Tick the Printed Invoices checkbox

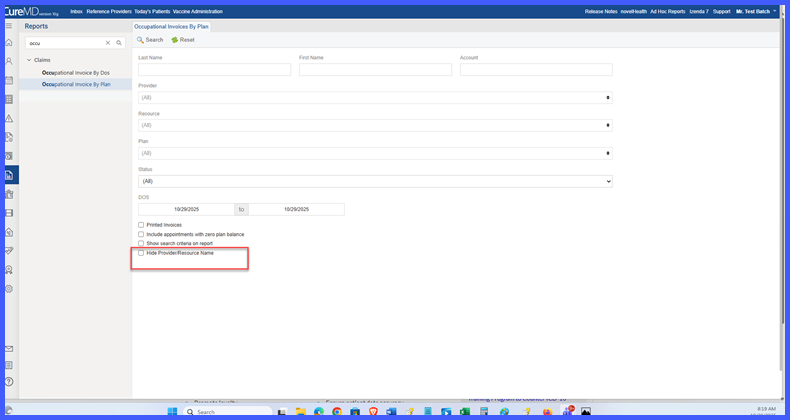point(141,225)
